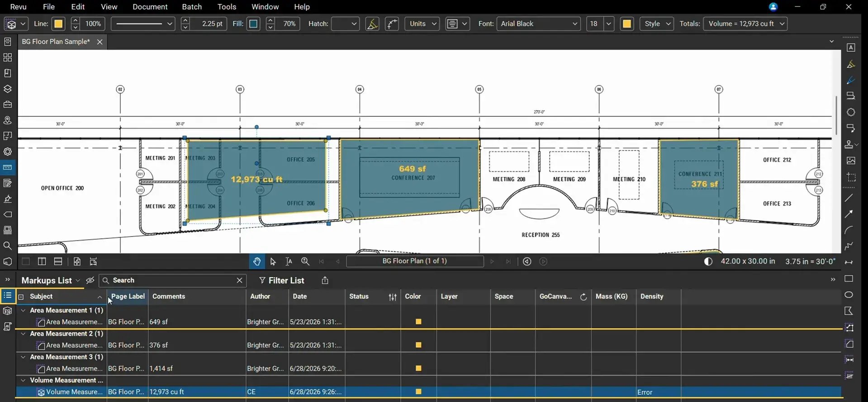This screenshot has height=402, width=868.
Task: Select the Highlight tool in right toolbar
Action: [850, 64]
